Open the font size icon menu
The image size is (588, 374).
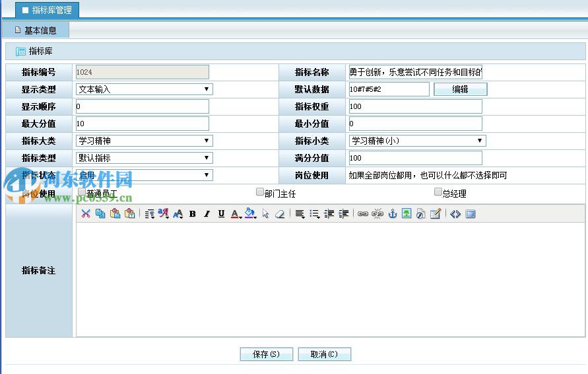point(178,213)
